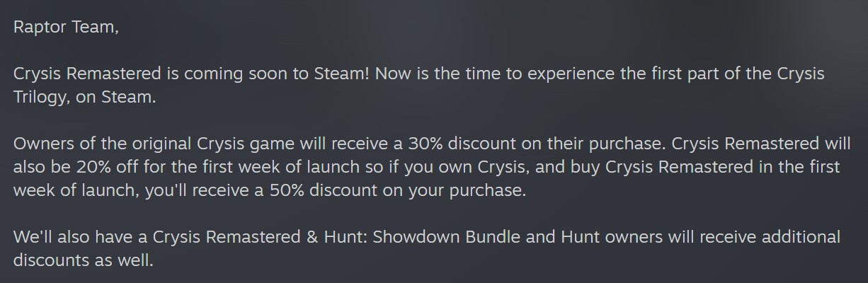This screenshot has height=283, width=868.
Task: Click the "Raptor Team," greeting line
Action: coord(61,27)
